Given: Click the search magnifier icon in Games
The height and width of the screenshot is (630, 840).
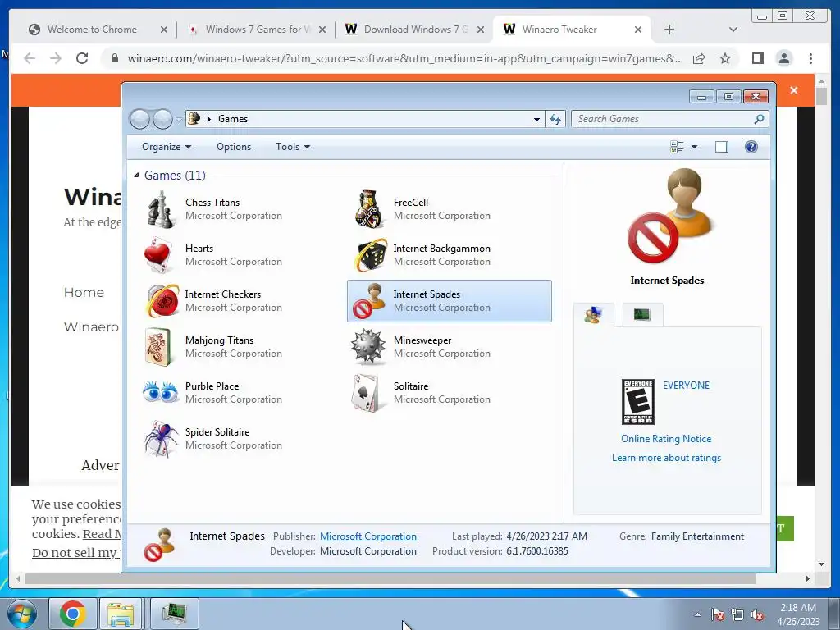Looking at the screenshot, I should pyautogui.click(x=759, y=119).
